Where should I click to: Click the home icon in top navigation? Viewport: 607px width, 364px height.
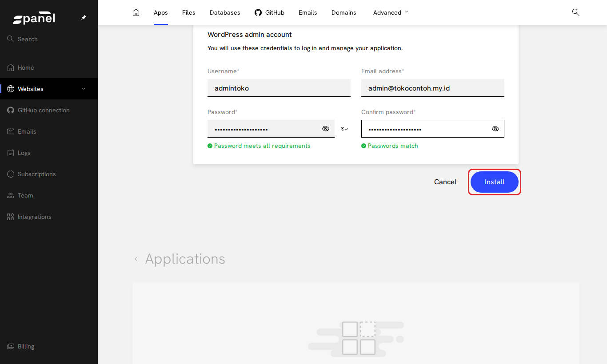[136, 12]
